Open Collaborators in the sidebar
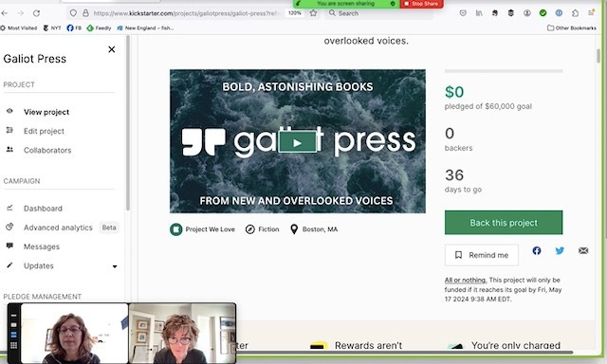 pyautogui.click(x=47, y=150)
